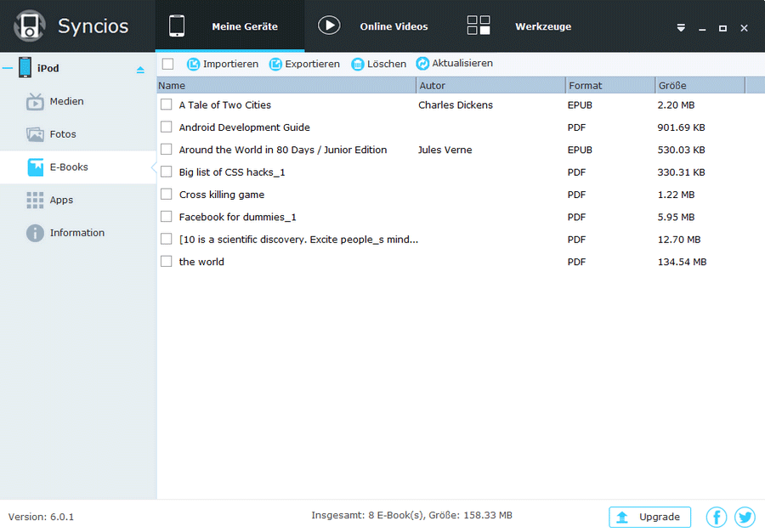The width and height of the screenshot is (765, 532).
Task: Toggle the select-all checkbox in toolbar
Action: click(167, 64)
